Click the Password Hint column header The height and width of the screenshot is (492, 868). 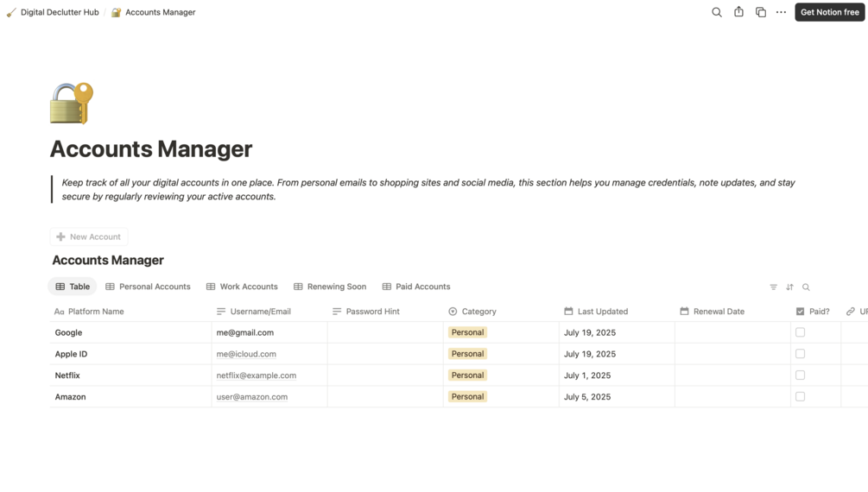tap(385, 312)
